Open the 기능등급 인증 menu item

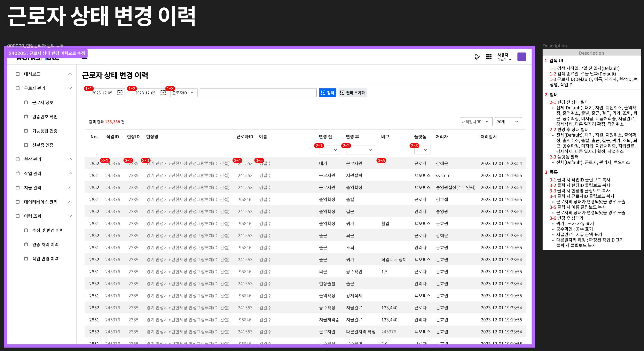[45, 131]
